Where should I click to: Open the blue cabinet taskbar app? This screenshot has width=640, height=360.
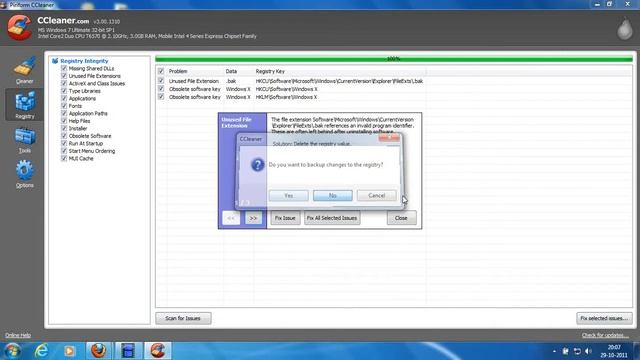(128, 351)
